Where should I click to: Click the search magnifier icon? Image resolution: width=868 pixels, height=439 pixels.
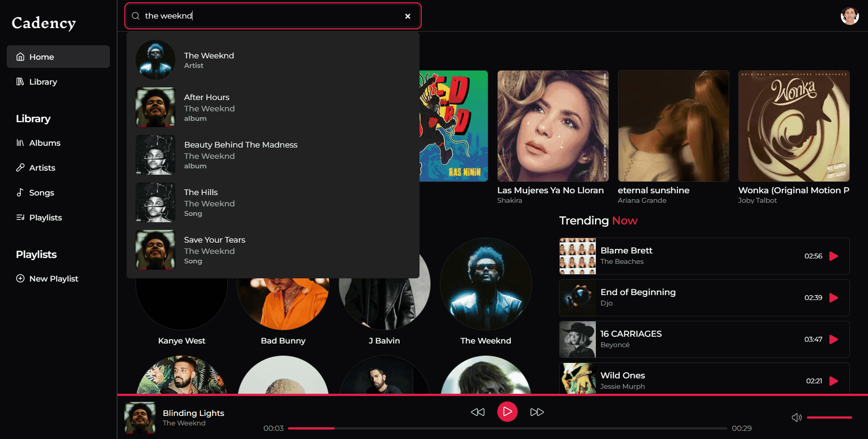(136, 16)
